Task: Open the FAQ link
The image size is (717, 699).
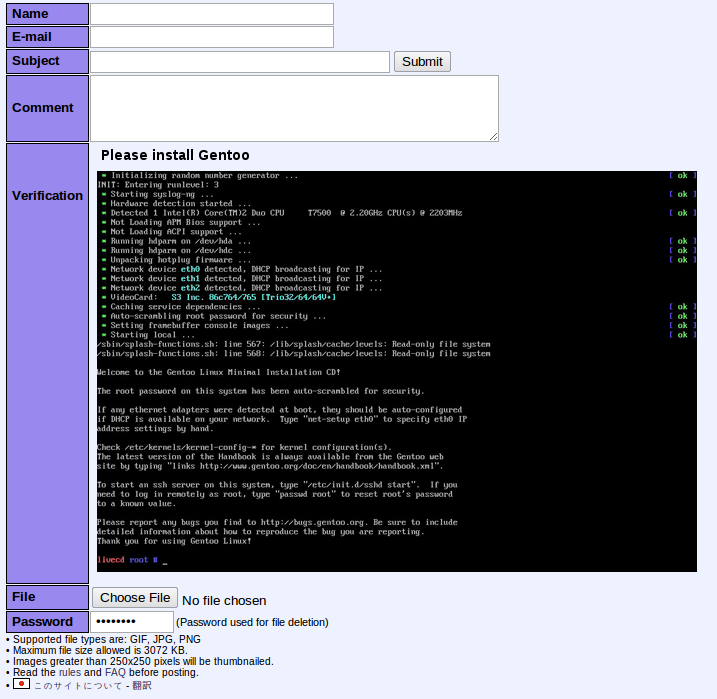Action: tap(115, 672)
